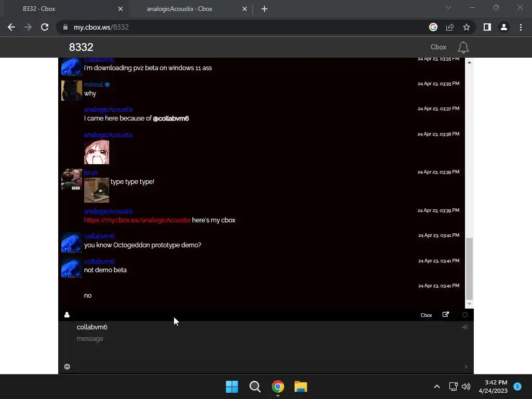The image size is (532, 399).
Task: Click bruh's avatar picture
Action: (72, 179)
